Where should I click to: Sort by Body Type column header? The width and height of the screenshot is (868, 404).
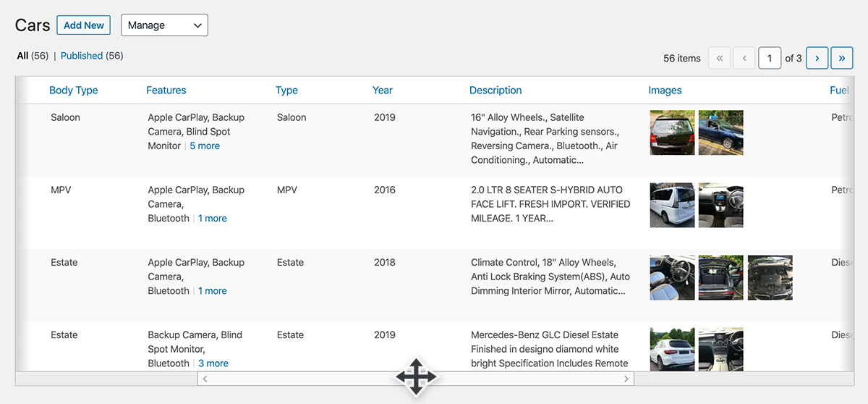[x=73, y=91]
